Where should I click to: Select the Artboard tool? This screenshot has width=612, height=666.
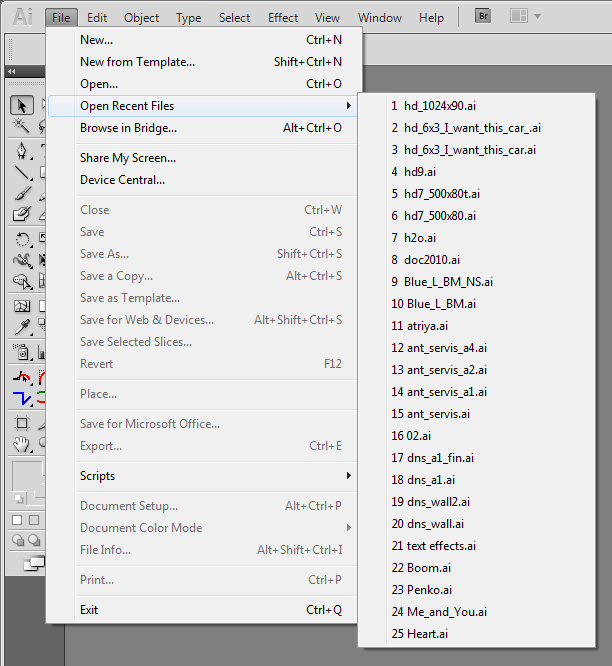pyautogui.click(x=22, y=423)
